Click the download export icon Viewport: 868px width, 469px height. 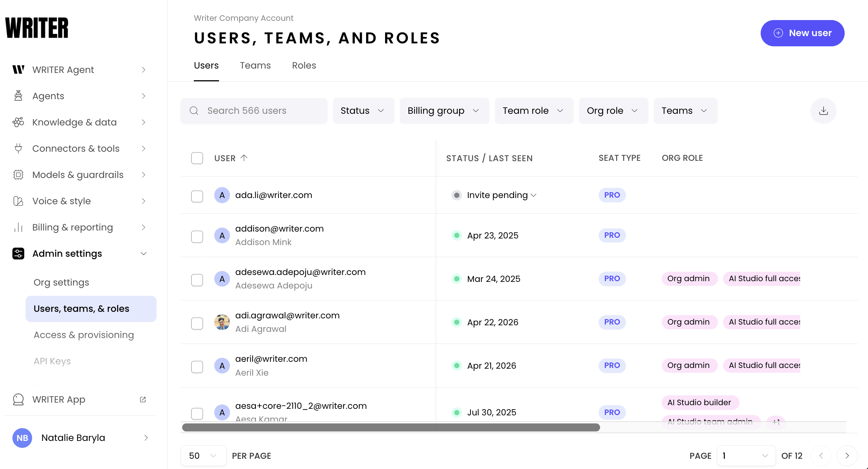823,111
